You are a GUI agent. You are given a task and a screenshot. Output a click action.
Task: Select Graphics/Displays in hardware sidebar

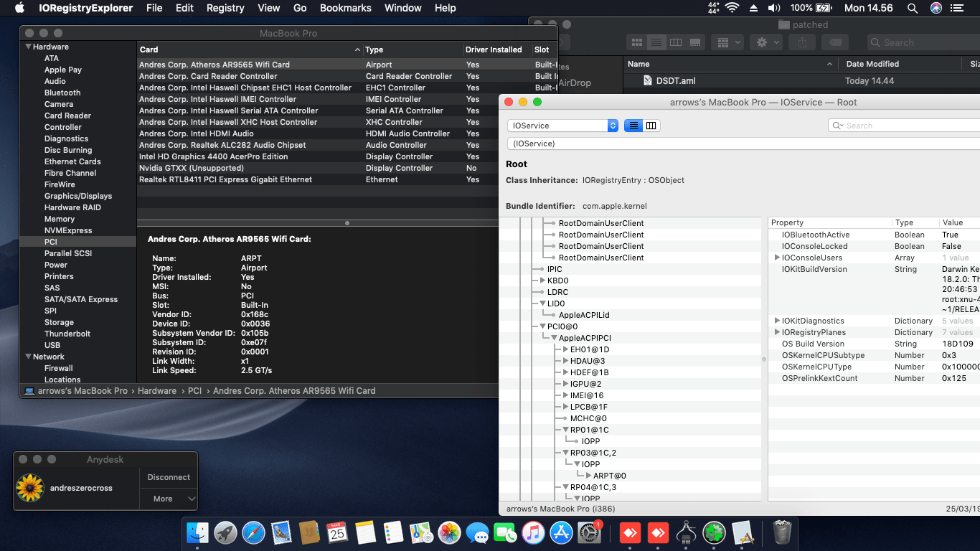[x=78, y=196]
